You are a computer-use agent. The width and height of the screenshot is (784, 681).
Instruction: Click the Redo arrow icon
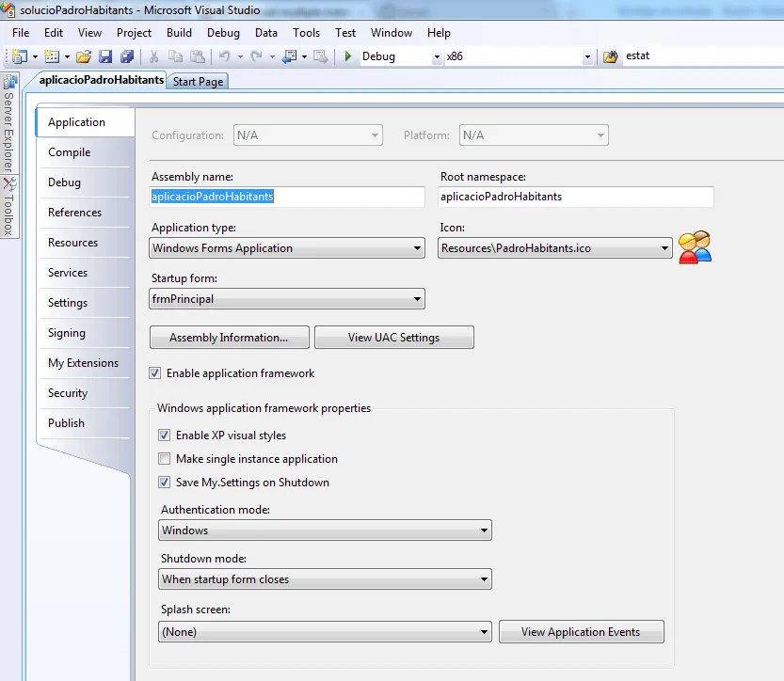click(x=257, y=56)
